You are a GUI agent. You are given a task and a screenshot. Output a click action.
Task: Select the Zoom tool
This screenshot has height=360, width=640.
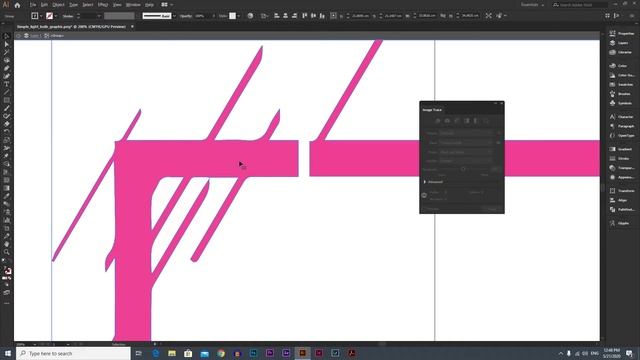7,252
